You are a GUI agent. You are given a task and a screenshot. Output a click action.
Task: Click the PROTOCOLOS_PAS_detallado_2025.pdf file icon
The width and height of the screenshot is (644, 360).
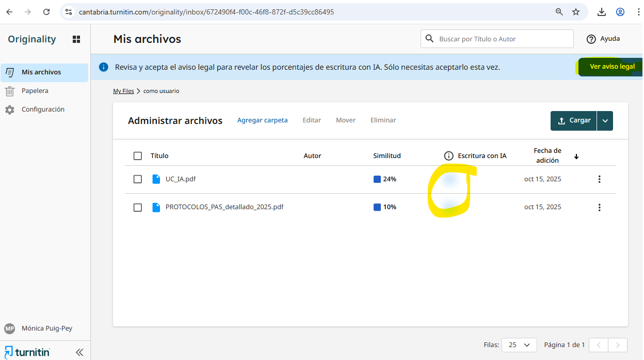tap(156, 207)
